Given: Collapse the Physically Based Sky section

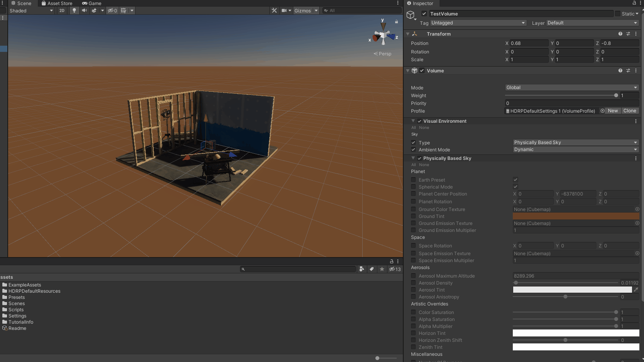Looking at the screenshot, I should point(413,158).
